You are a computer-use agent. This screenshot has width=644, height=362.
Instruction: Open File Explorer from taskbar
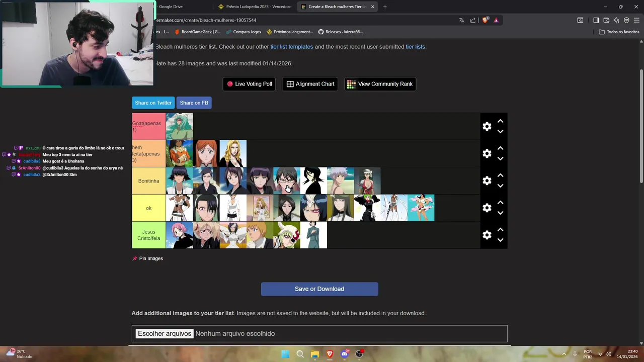[x=315, y=354]
